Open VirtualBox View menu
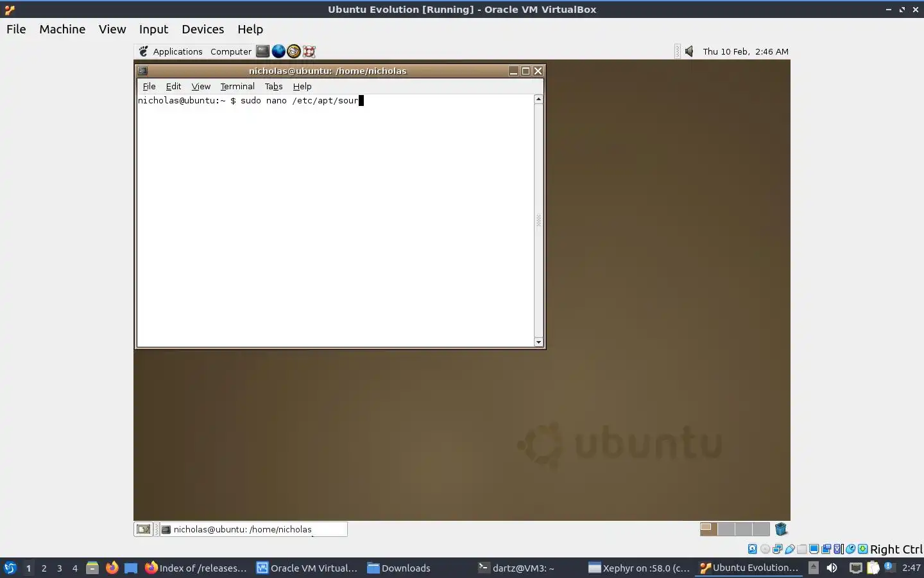This screenshot has height=578, width=924. pyautogui.click(x=112, y=29)
